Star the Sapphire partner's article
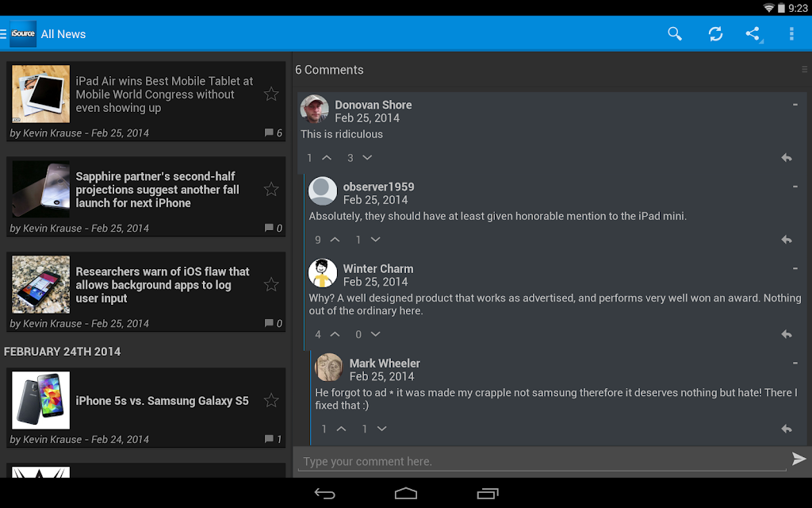This screenshot has width=812, height=508. click(271, 189)
